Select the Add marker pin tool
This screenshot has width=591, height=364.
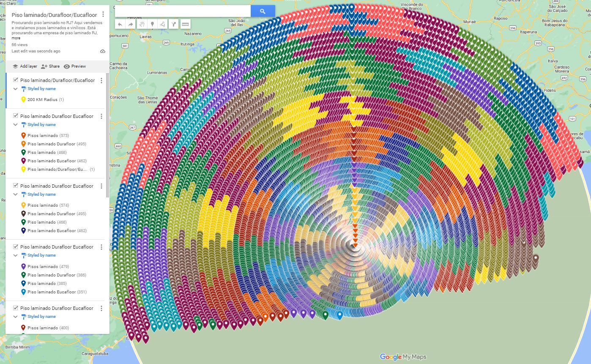(x=152, y=24)
